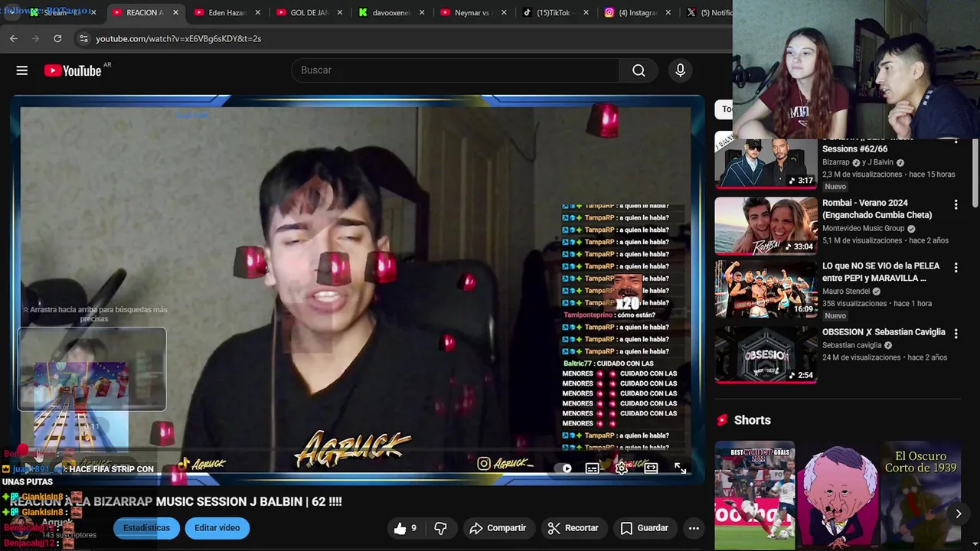Visit the Sebastian caviglia channel name
This screenshot has width=980, height=551.
click(x=851, y=345)
